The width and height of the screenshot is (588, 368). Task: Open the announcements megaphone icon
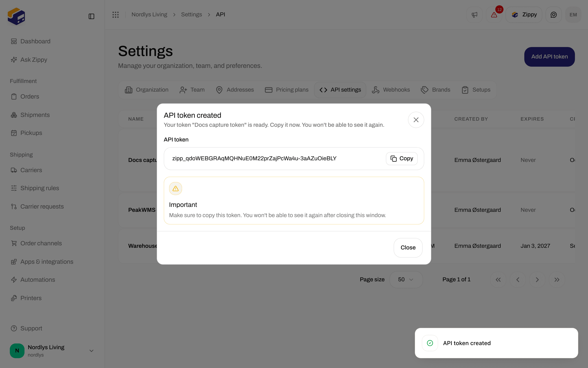click(474, 15)
